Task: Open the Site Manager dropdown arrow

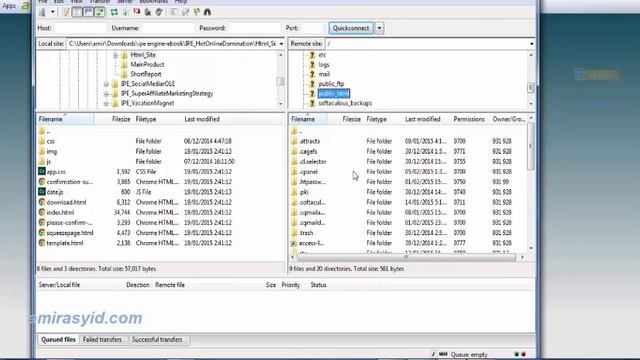Action: click(53, 12)
